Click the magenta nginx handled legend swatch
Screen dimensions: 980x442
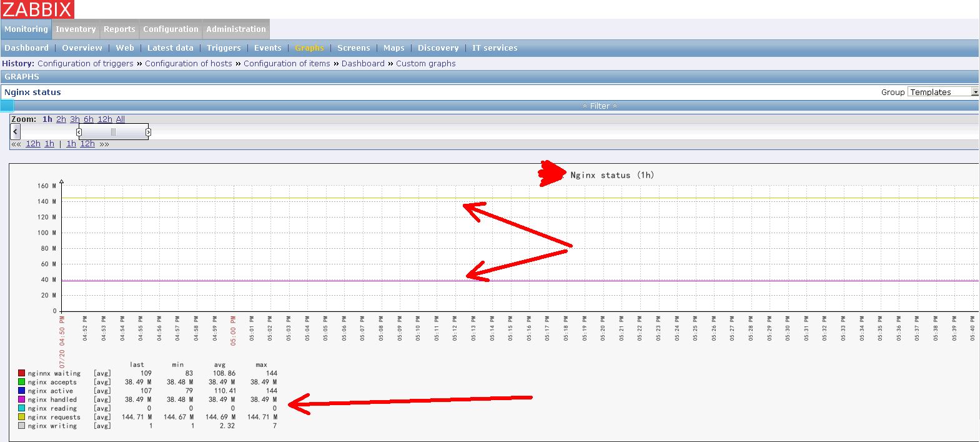point(22,399)
